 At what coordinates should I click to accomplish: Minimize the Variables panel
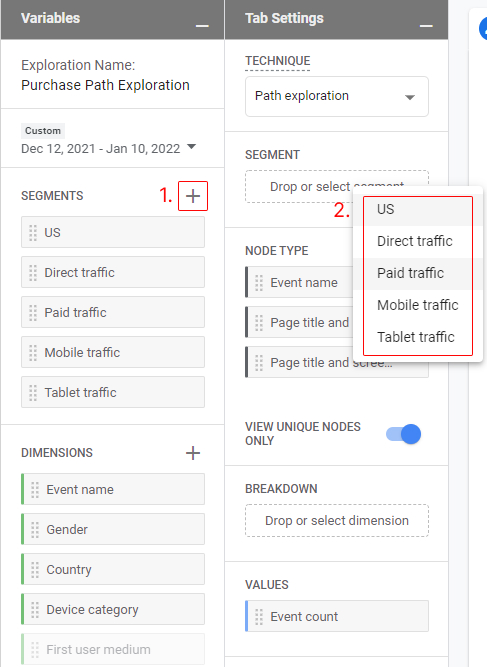point(202,26)
